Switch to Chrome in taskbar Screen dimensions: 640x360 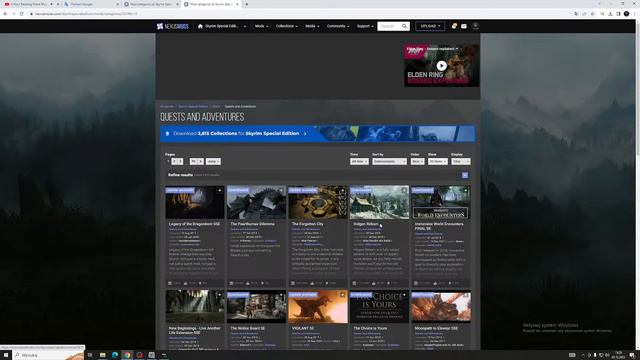pos(127,355)
